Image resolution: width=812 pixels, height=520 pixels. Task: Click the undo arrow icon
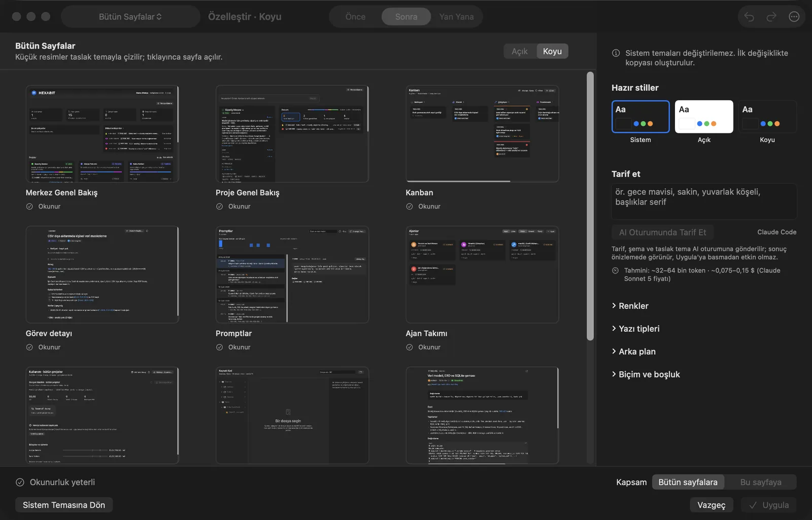coord(749,17)
